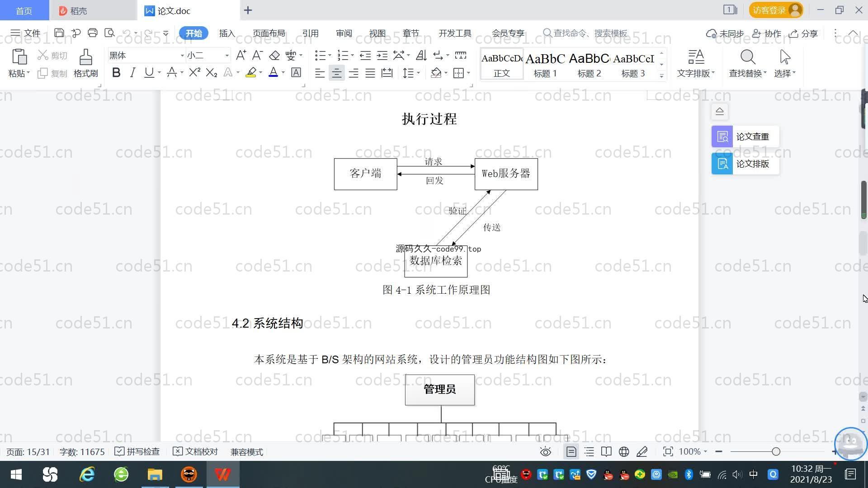
Task: Toggle Underline formatting
Action: point(149,72)
